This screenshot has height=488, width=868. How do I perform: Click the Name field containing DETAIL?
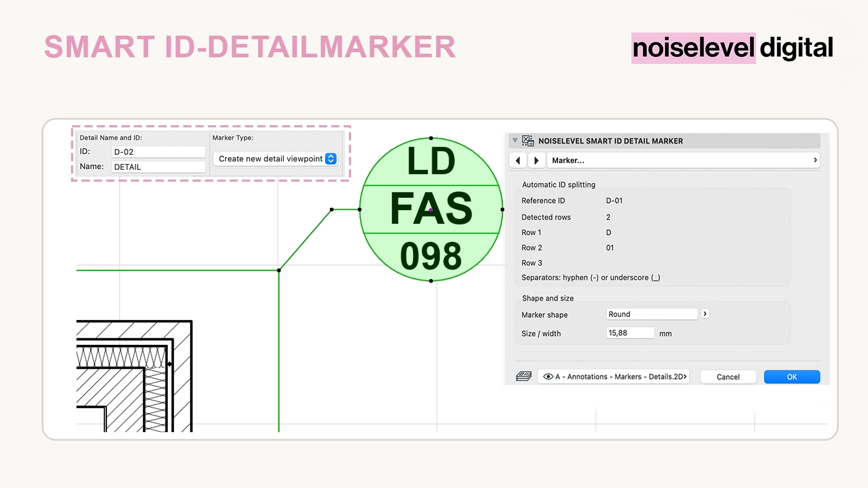point(158,167)
